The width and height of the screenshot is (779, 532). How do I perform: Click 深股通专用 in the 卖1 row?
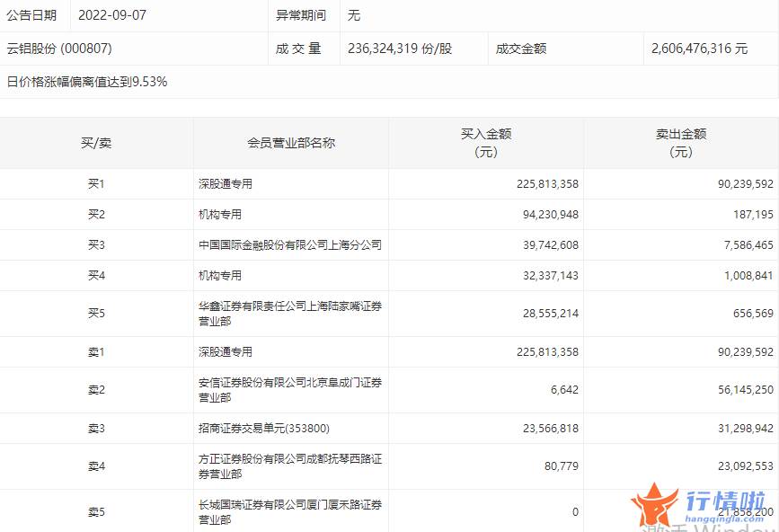[x=226, y=351]
